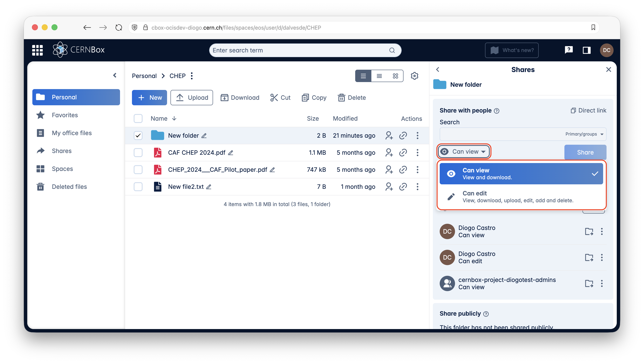Open the help question mark icon in top bar

568,50
